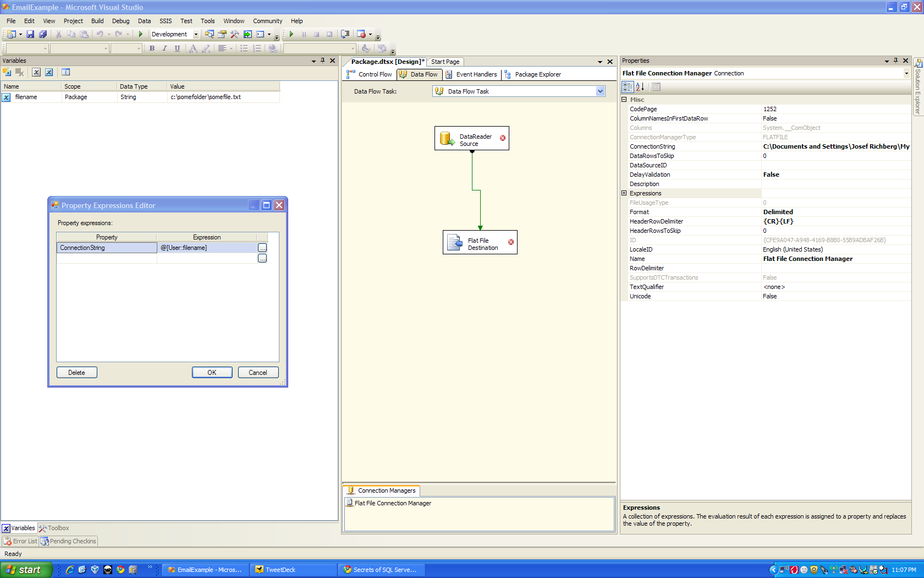Open the SSIS menu

tap(166, 21)
